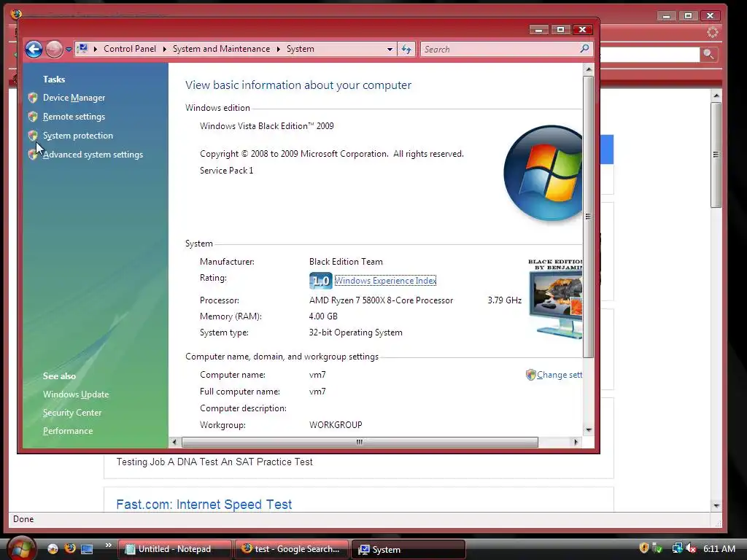Click browser window vertical scroll down arrow
The width and height of the screenshot is (747, 560).
coord(716,505)
